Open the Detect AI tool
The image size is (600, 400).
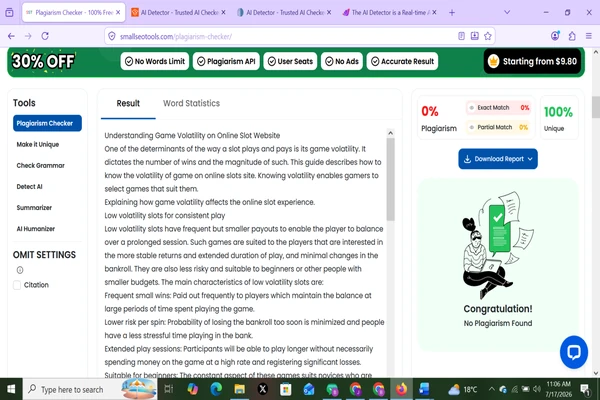(x=29, y=186)
